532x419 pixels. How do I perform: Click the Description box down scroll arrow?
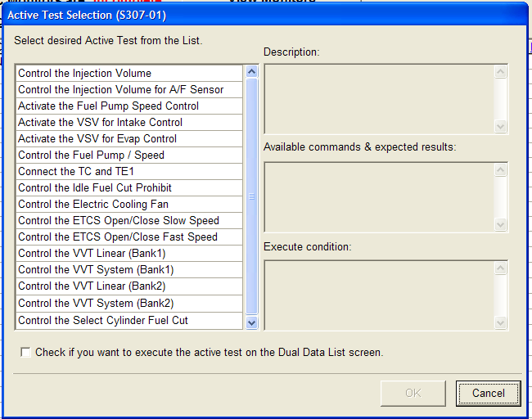click(501, 126)
